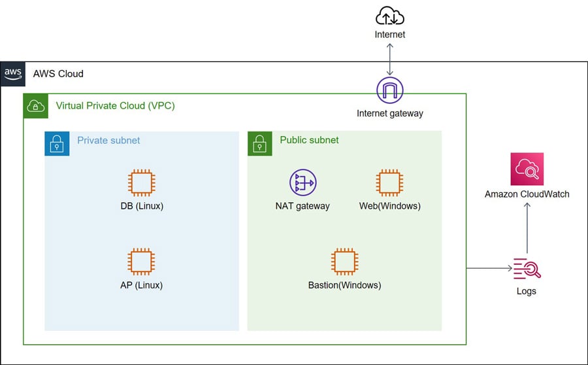
Task: Click the Web(Windows) instance icon
Action: point(389,182)
